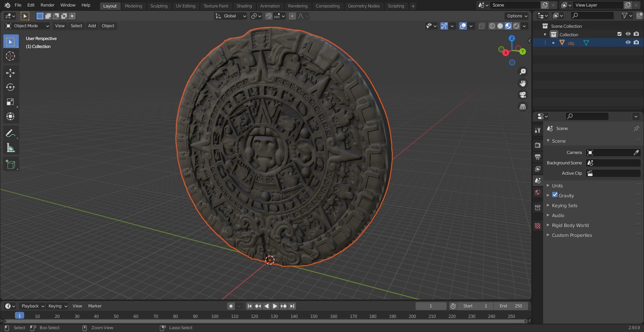Viewport: 644px width, 332px height.
Task: Select the Move tool
Action: click(10, 73)
